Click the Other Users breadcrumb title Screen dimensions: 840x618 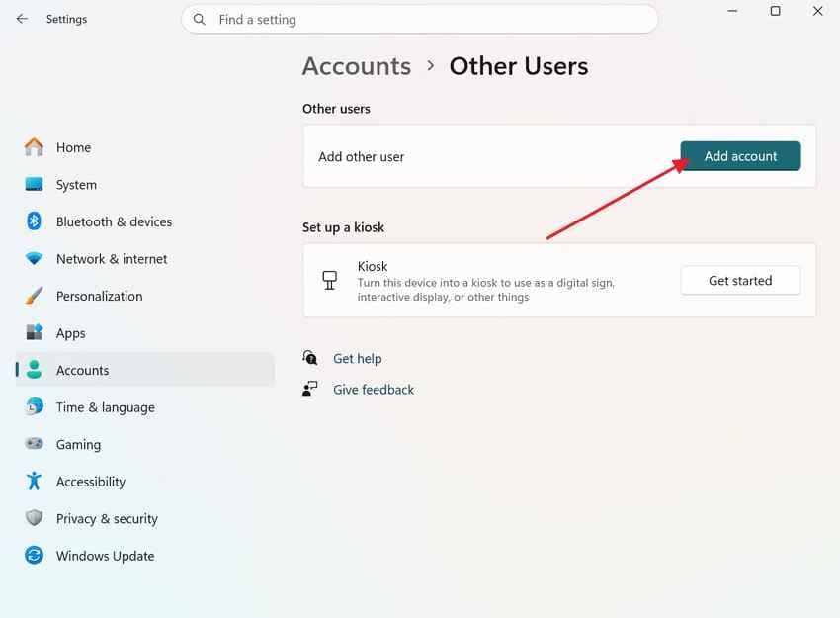pos(519,66)
